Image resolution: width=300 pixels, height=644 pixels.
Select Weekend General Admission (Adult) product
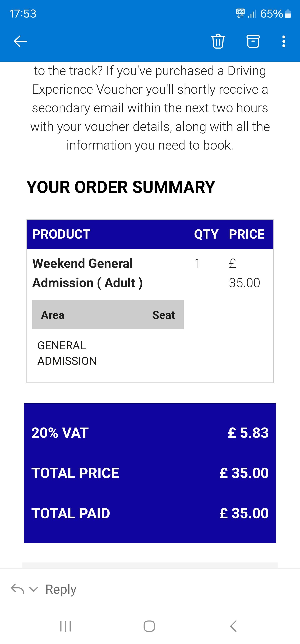[x=87, y=273]
